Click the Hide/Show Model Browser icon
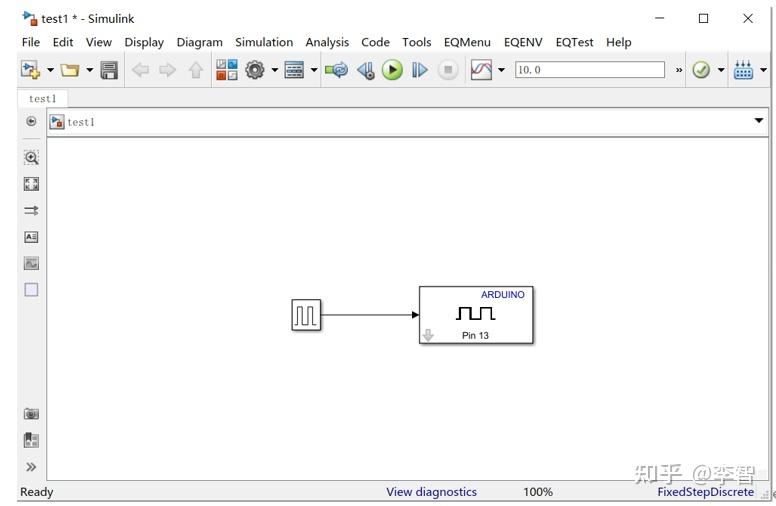Screen dimensions: 776x506 31,121
